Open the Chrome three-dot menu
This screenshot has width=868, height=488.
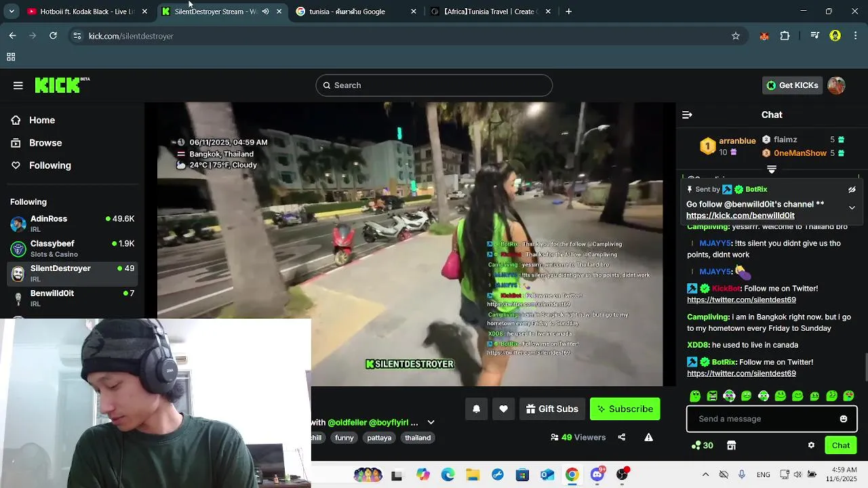pyautogui.click(x=856, y=36)
